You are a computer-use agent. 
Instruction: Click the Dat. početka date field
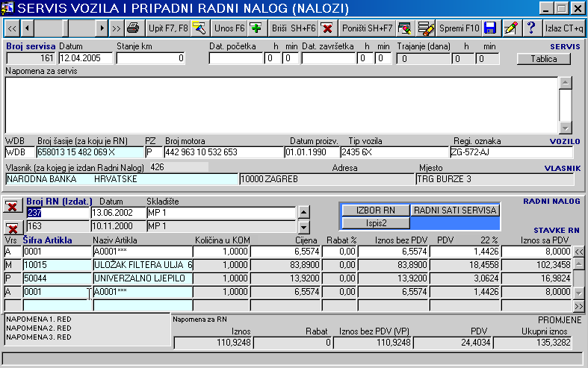(x=236, y=58)
